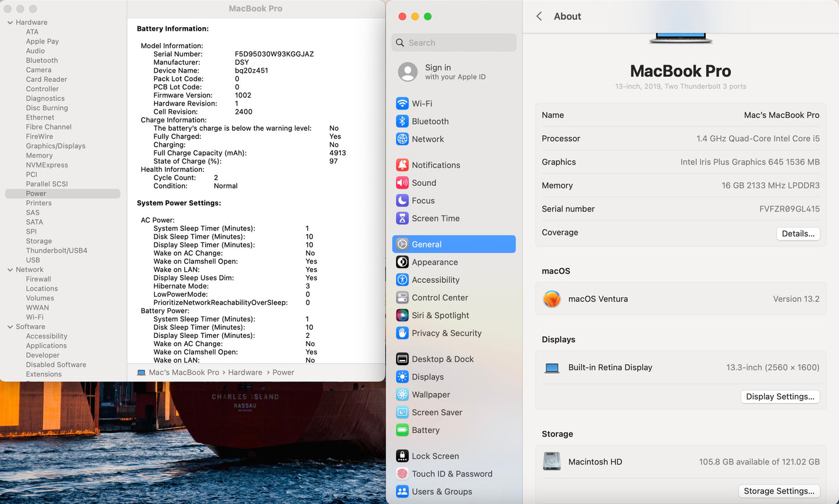This screenshot has width=839, height=504.
Task: Click the Sound speaker icon
Action: click(402, 183)
